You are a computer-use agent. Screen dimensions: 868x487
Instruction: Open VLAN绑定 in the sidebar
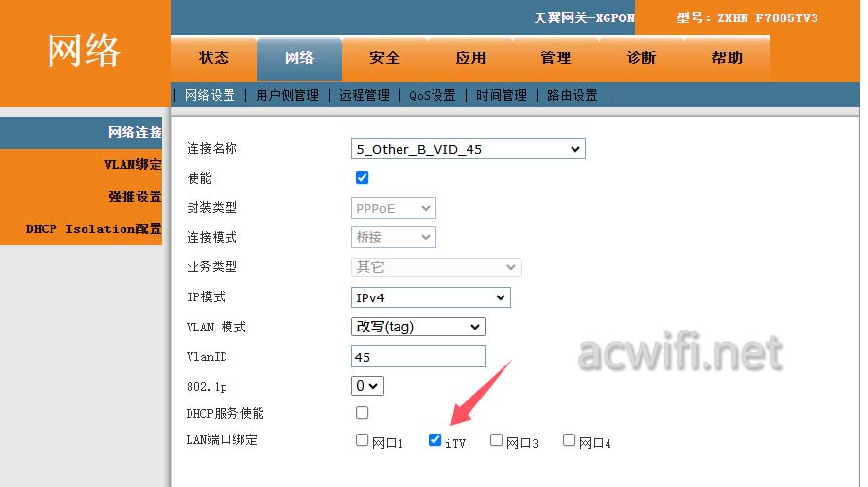(x=82, y=164)
